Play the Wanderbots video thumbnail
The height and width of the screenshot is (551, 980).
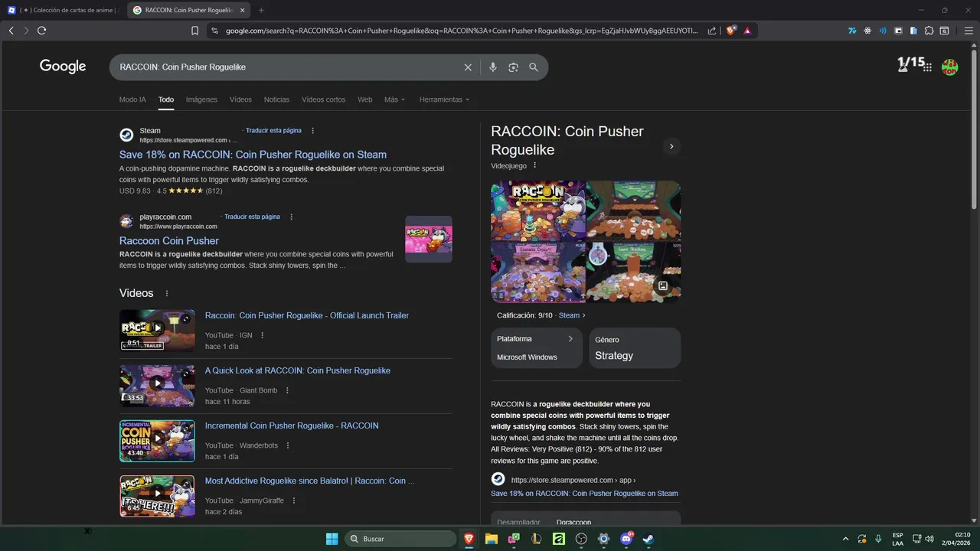click(157, 441)
